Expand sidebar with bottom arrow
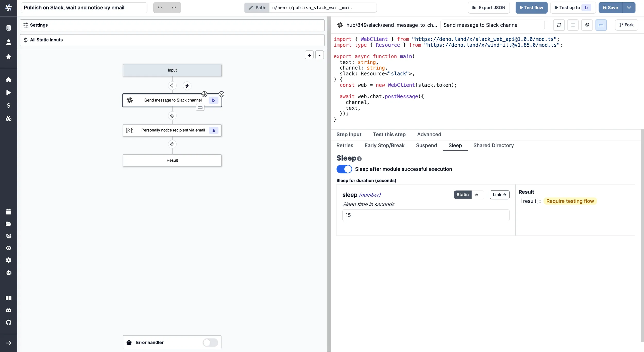Screen dimensions: 644x352 (9, 343)
